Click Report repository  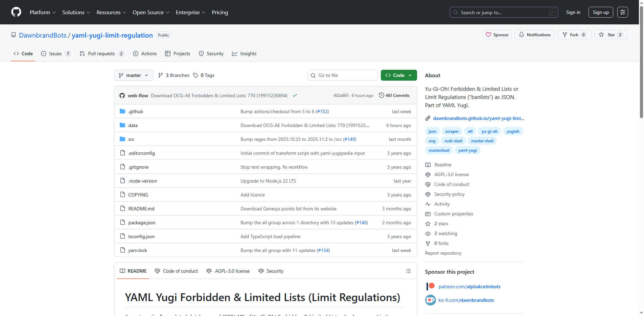click(443, 253)
